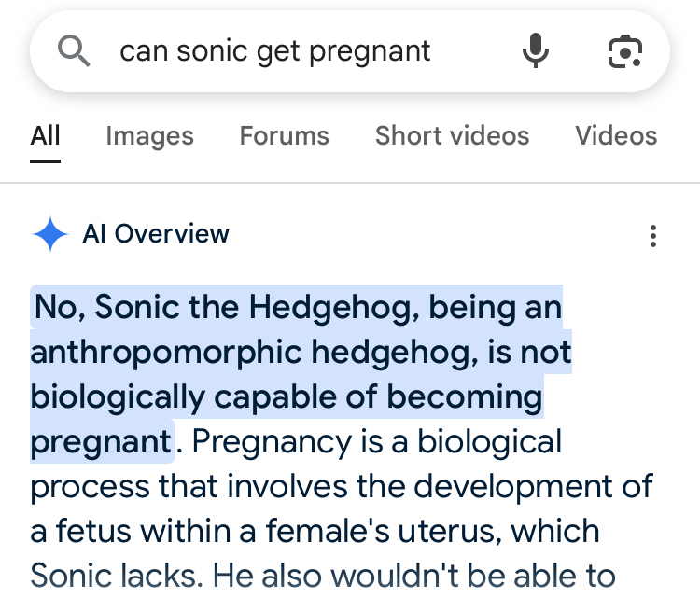Viewport: 700px width, 598px height.
Task: Click the blue AI Overview sparkle icon
Action: click(x=50, y=234)
